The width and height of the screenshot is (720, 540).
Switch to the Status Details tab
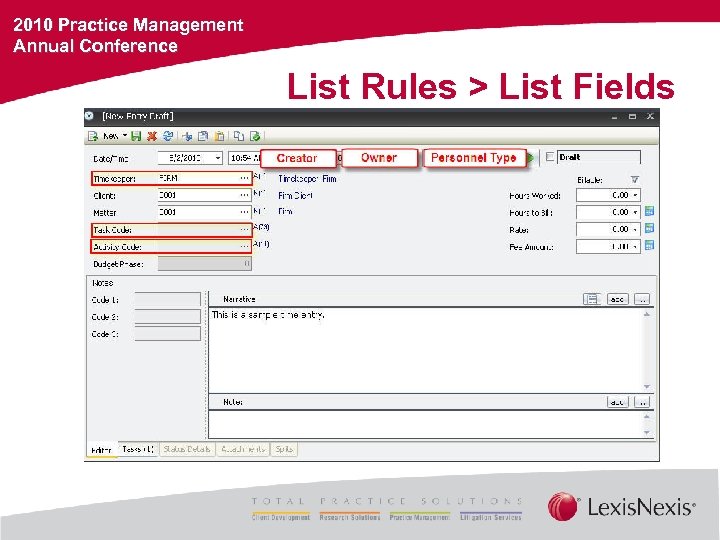tap(187, 449)
